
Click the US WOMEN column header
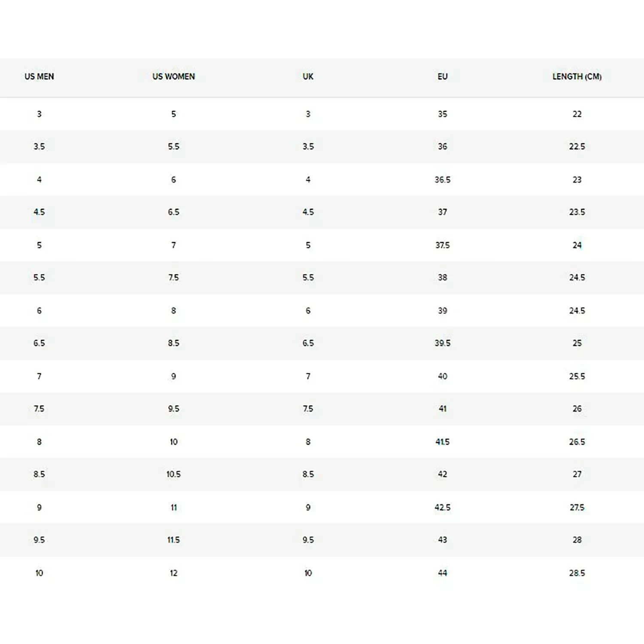(173, 76)
